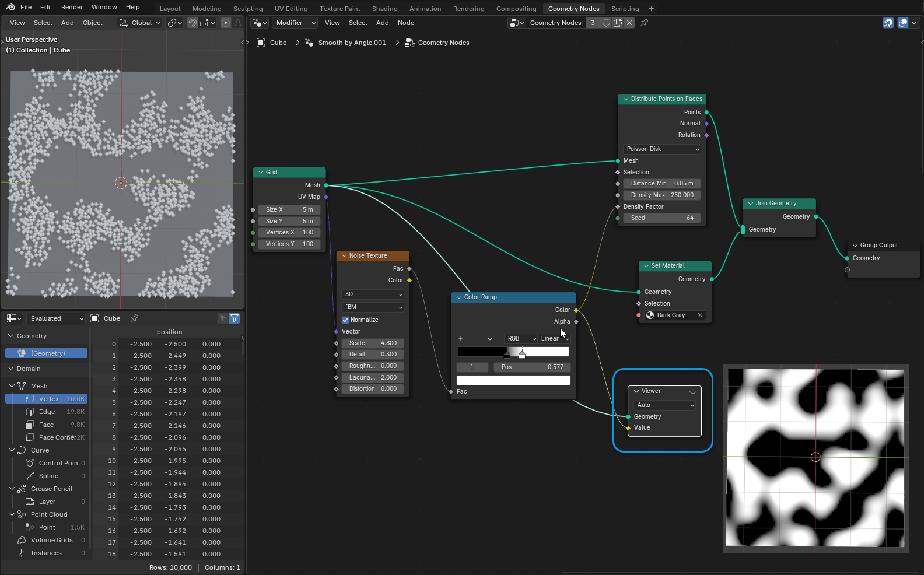Click the spreadsheet filter funnel icon
This screenshot has width=924, height=575.
coord(235,318)
